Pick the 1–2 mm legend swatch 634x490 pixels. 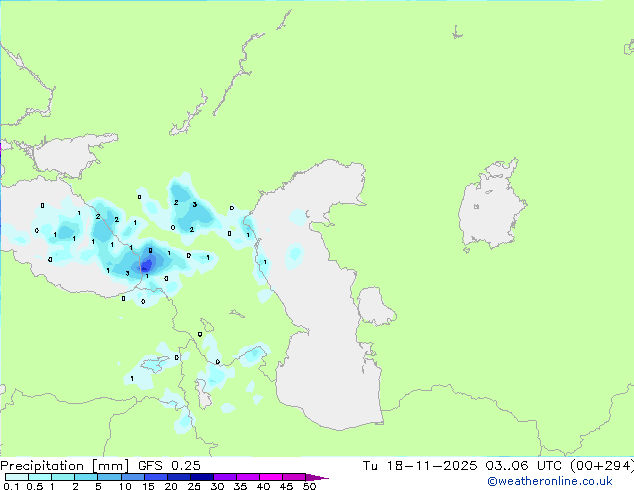point(63,477)
